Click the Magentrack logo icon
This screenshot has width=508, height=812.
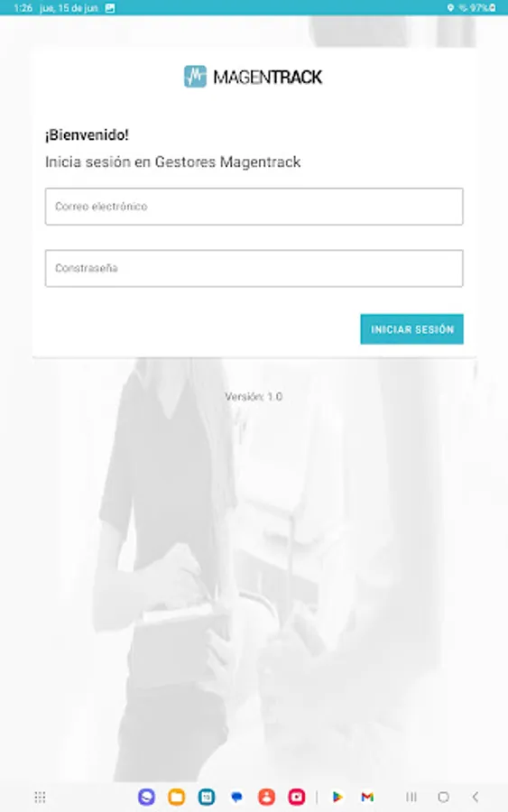tap(195, 77)
